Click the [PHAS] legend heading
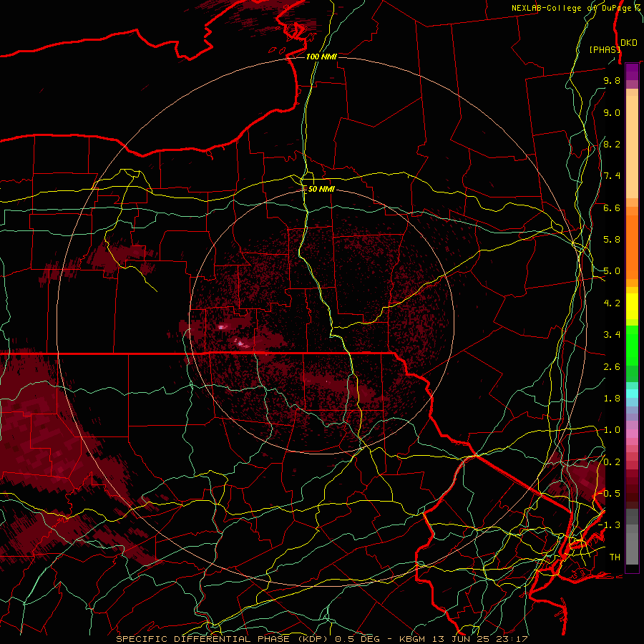Image resolution: width=644 pixels, height=644 pixels. (605, 49)
